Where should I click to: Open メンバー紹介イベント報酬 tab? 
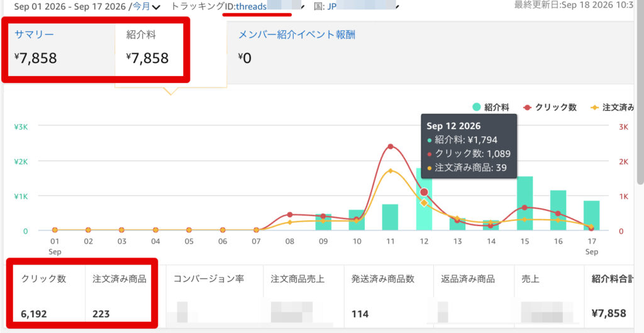[x=297, y=35]
